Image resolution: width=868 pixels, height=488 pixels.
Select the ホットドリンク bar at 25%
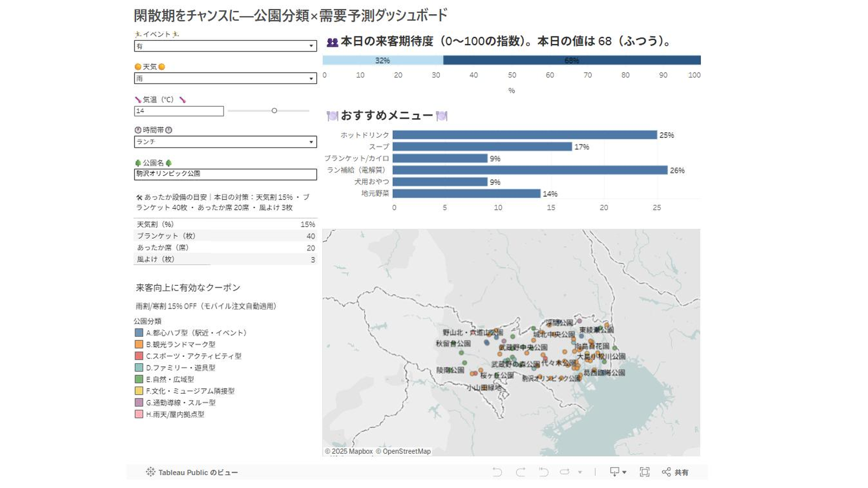coord(525,135)
